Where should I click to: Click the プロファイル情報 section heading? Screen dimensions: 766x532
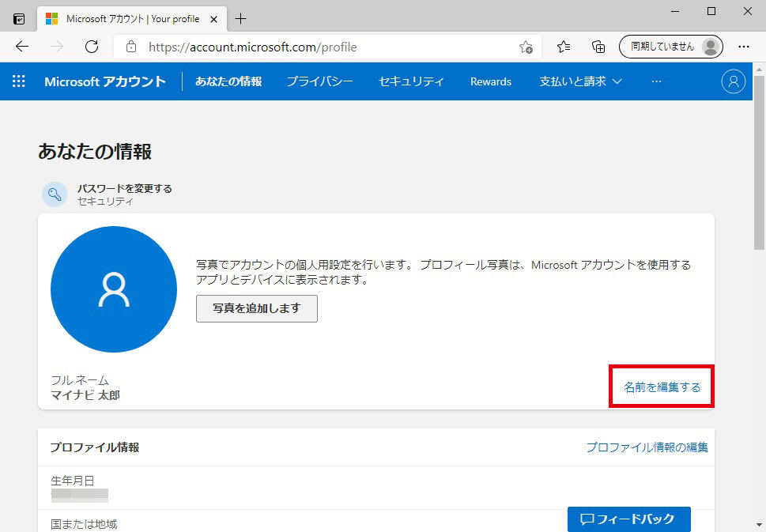pyautogui.click(x=95, y=447)
